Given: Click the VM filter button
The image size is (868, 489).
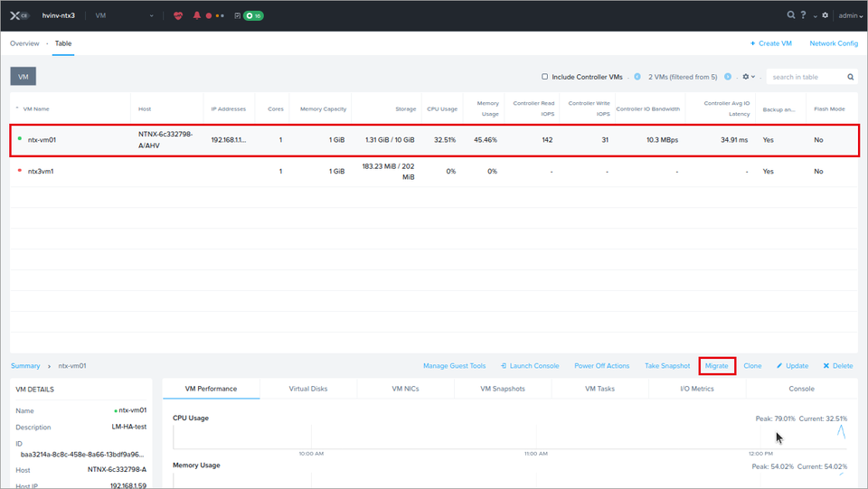Looking at the screenshot, I should tap(24, 76).
